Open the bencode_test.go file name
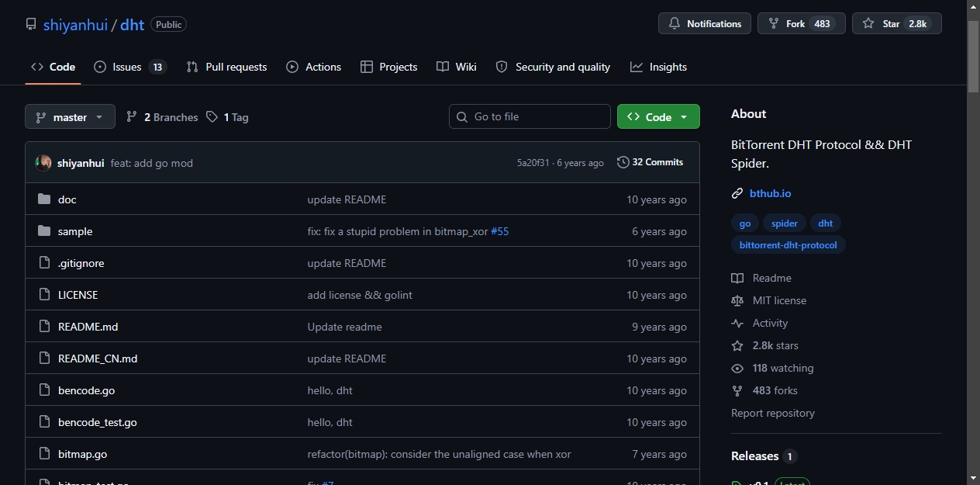The width and height of the screenshot is (980, 485). 98,422
